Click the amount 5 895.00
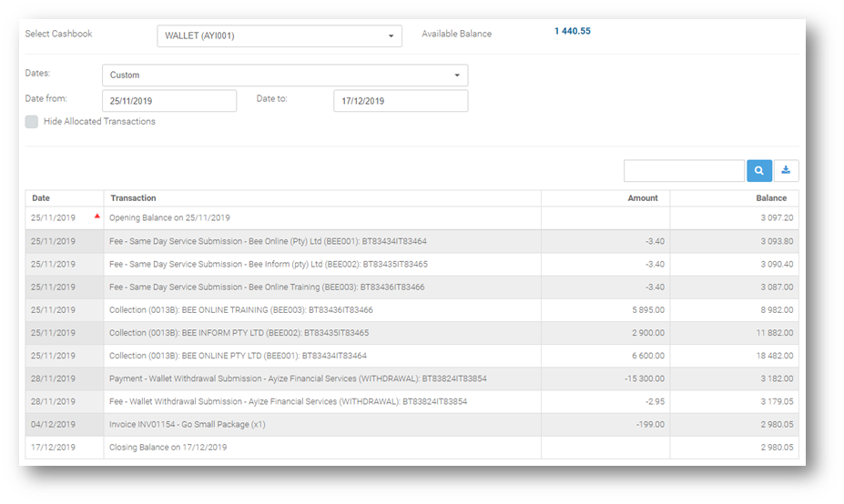 (648, 310)
